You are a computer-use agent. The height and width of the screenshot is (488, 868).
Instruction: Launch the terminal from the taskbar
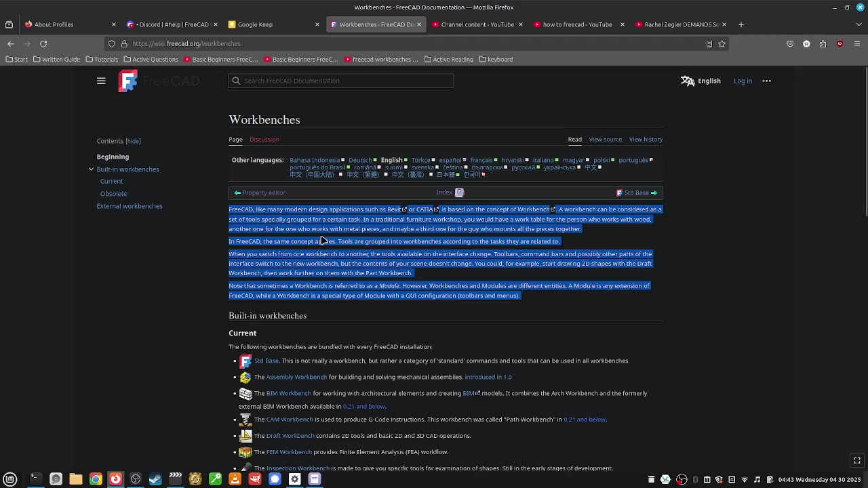pos(35,479)
